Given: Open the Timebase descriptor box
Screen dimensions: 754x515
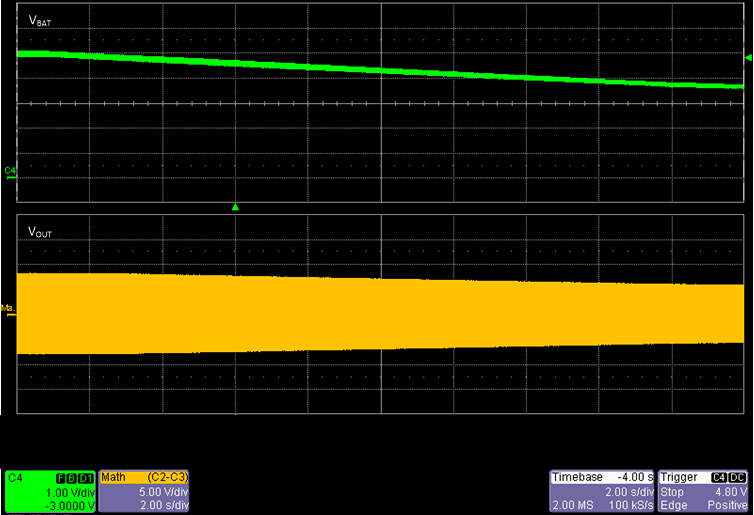Looking at the screenshot, I should 602,491.
